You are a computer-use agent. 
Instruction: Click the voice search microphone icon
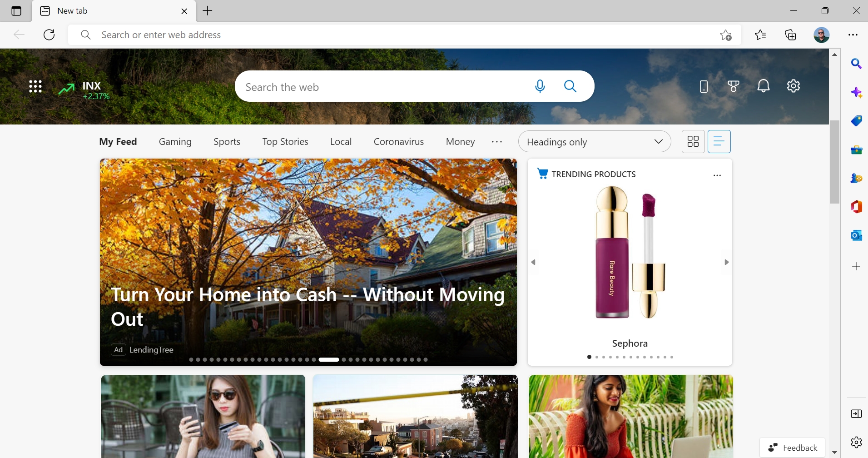click(540, 86)
